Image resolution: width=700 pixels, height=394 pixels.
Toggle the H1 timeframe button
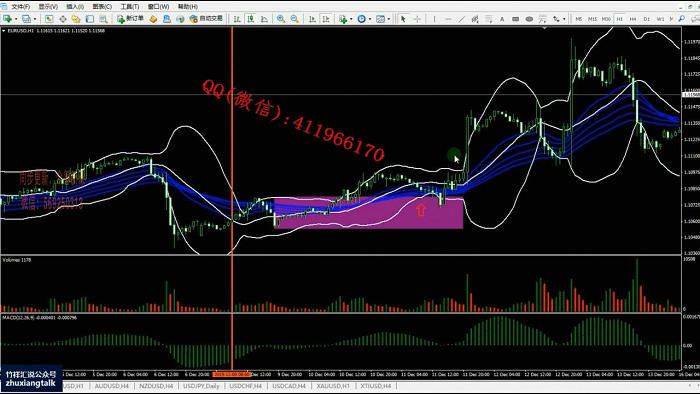click(x=619, y=19)
